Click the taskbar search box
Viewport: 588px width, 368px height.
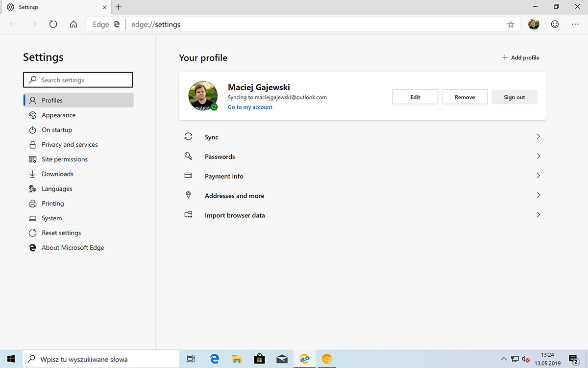pyautogui.click(x=101, y=359)
